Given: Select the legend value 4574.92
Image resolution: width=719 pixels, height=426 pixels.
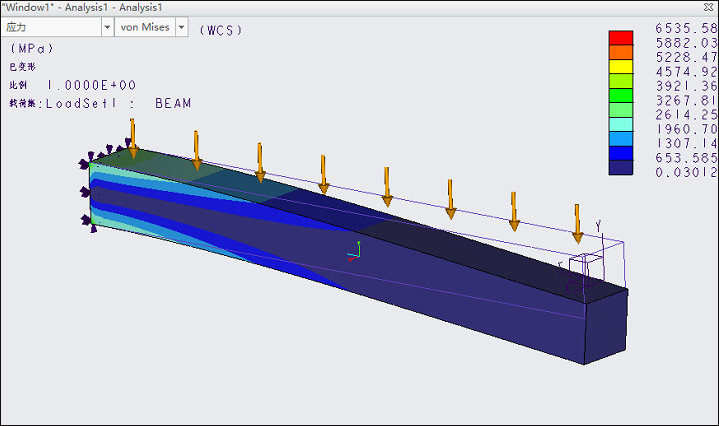Looking at the screenshot, I should [x=686, y=72].
